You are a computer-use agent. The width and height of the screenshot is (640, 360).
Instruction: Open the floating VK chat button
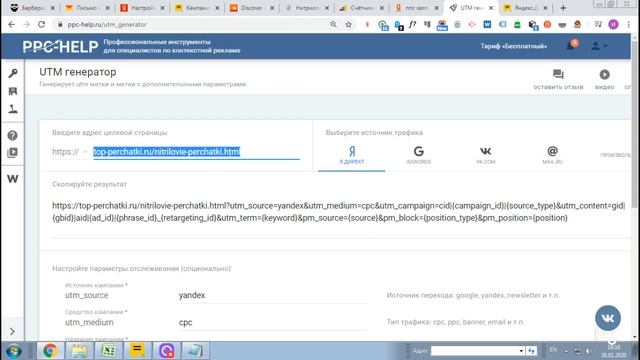click(608, 318)
